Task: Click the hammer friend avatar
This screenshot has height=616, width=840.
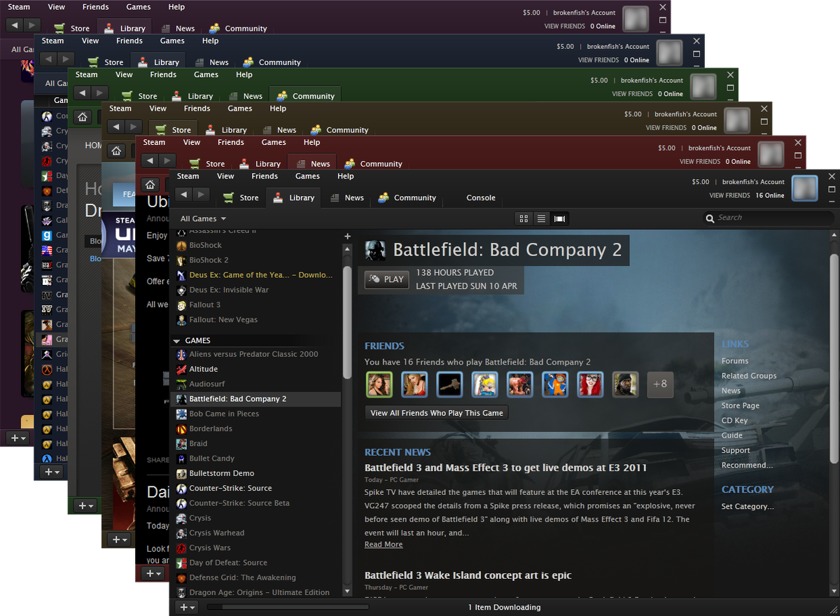Action: coord(449,384)
